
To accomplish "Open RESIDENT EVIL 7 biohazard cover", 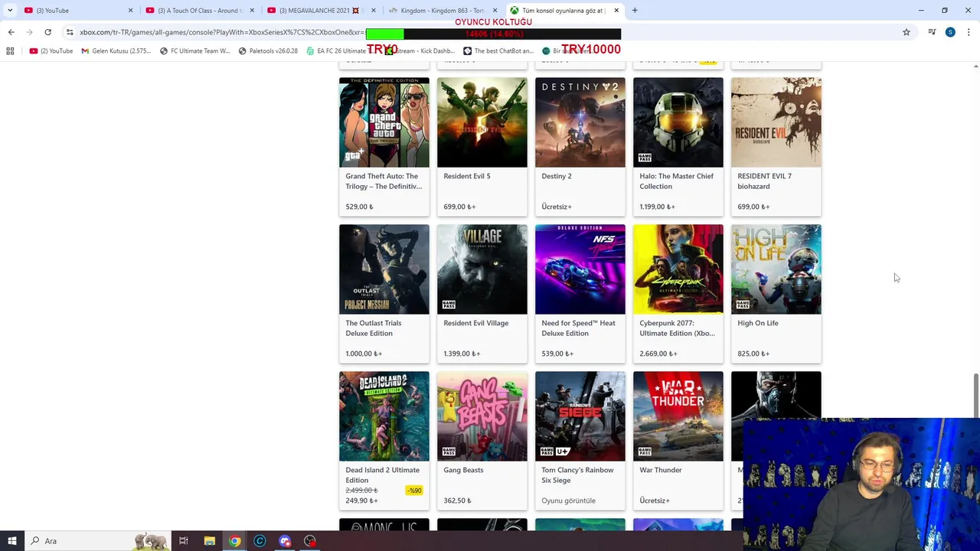I will tap(776, 122).
